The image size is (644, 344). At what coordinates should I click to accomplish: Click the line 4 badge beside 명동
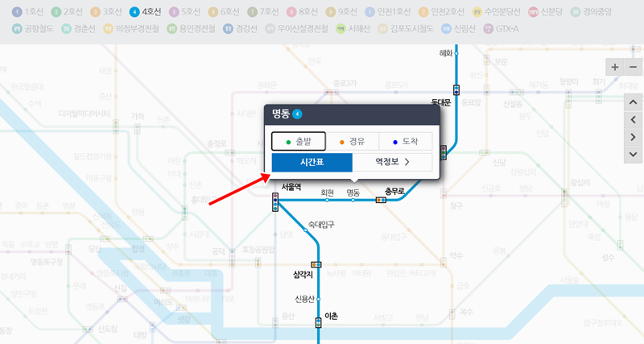coord(297,114)
